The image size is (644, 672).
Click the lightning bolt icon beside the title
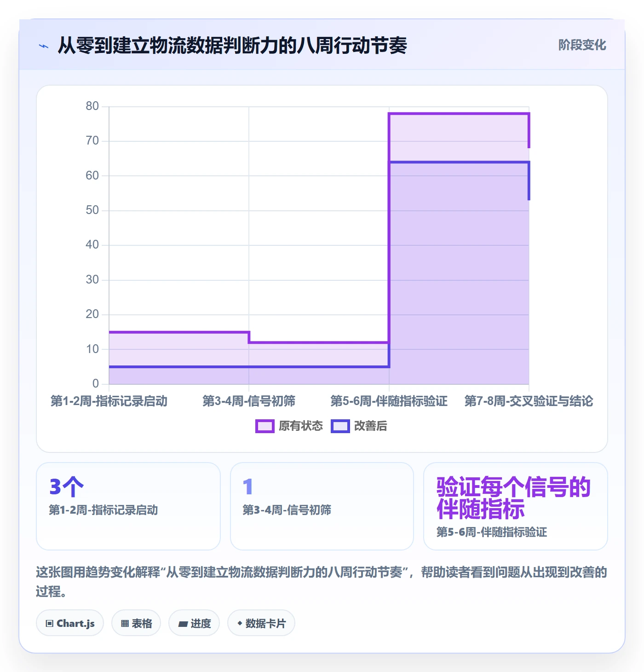pyautogui.click(x=44, y=46)
